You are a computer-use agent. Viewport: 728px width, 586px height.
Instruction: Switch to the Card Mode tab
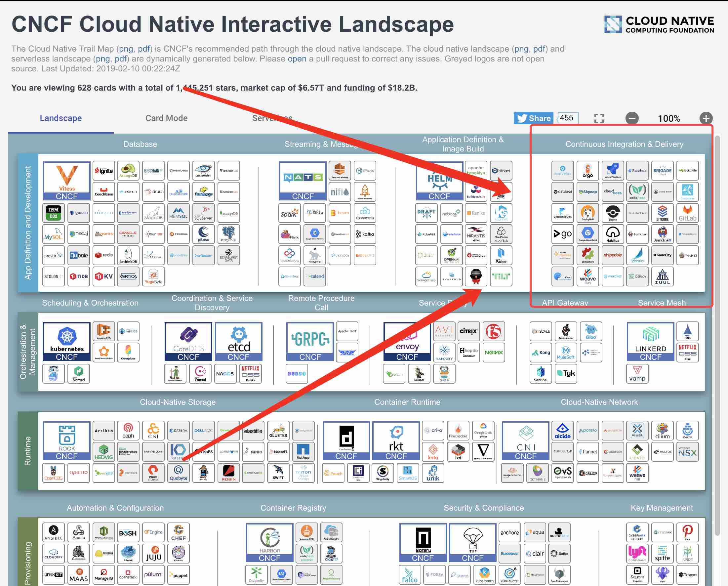[x=166, y=118]
